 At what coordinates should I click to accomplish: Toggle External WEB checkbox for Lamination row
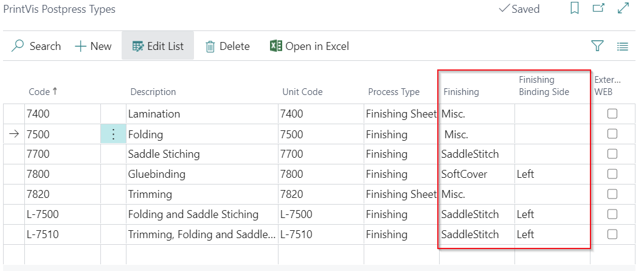coord(612,114)
